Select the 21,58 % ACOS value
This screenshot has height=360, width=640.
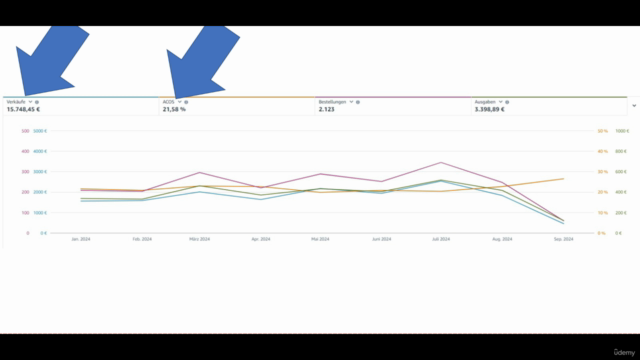click(x=174, y=109)
